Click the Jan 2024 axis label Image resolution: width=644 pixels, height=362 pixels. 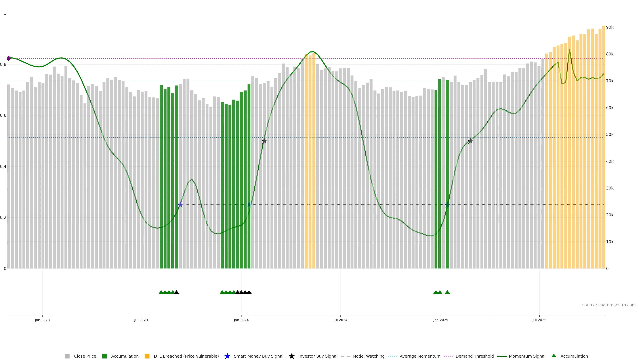pos(241,320)
